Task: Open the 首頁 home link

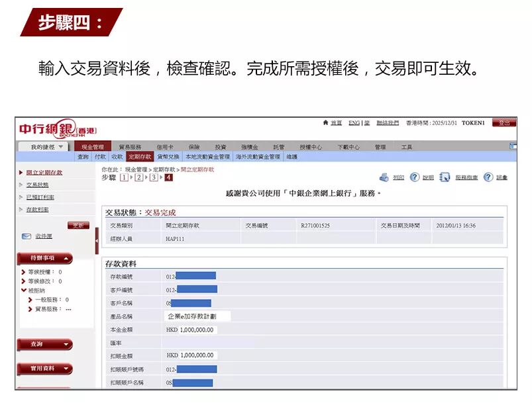Action: coord(337,122)
